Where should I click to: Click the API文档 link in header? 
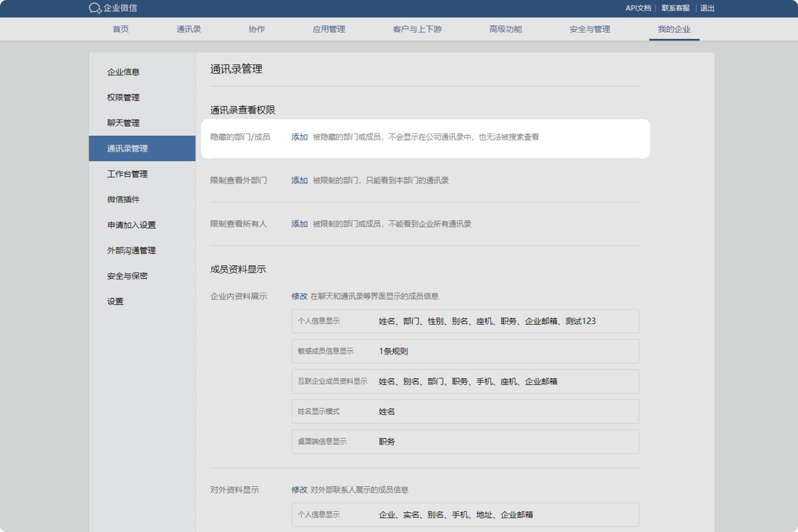[x=638, y=8]
